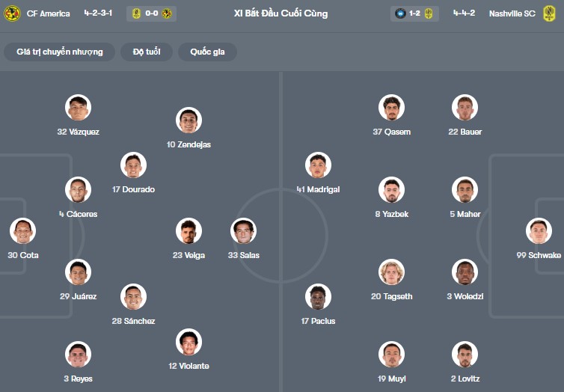Open Schwake's goalkeeper avatar

539,231
